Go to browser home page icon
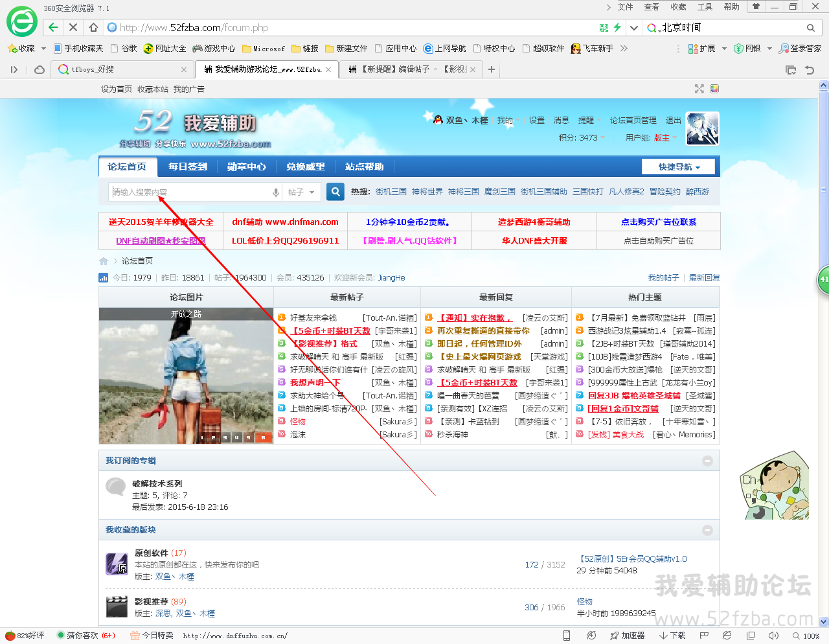This screenshot has width=829, height=644. [93, 27]
